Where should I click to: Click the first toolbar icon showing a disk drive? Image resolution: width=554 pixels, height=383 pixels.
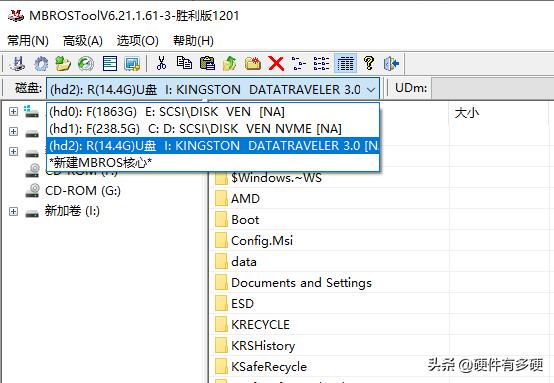(x=17, y=64)
